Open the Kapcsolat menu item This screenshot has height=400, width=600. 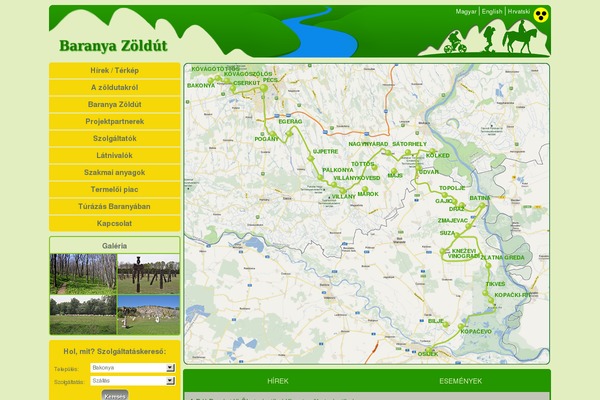click(114, 223)
